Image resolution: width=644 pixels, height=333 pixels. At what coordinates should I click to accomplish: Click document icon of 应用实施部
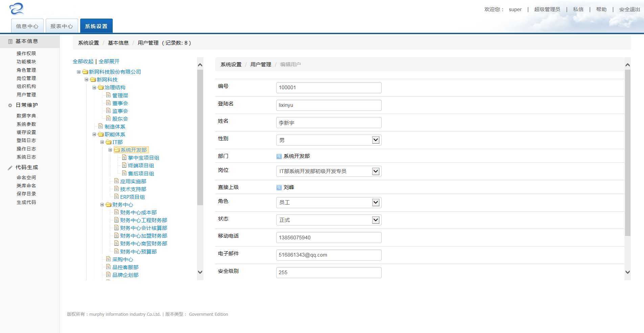pyautogui.click(x=116, y=181)
